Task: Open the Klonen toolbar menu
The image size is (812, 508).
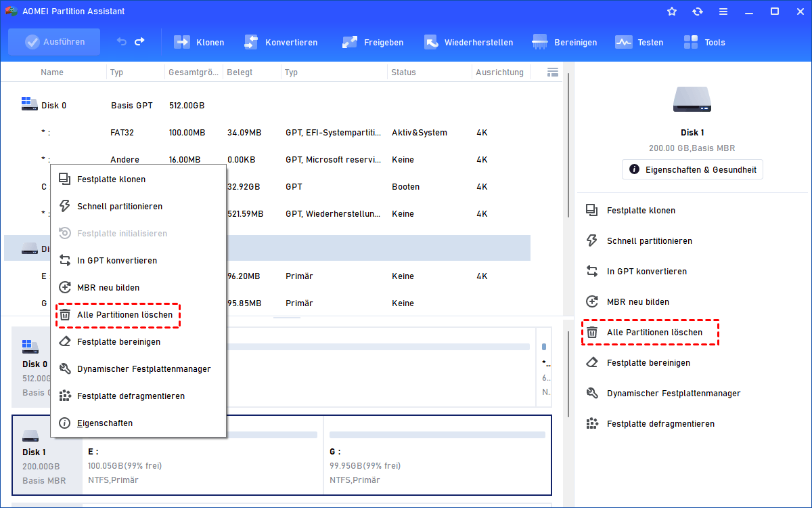Action: click(199, 42)
